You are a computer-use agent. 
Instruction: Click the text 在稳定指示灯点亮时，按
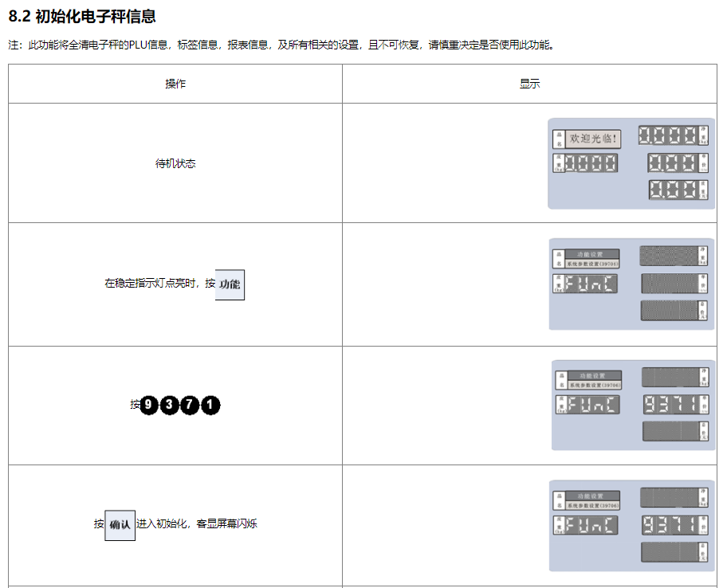click(x=159, y=284)
